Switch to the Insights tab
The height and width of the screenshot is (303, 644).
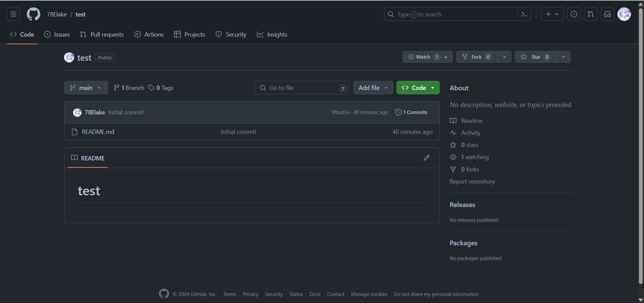pyautogui.click(x=272, y=35)
